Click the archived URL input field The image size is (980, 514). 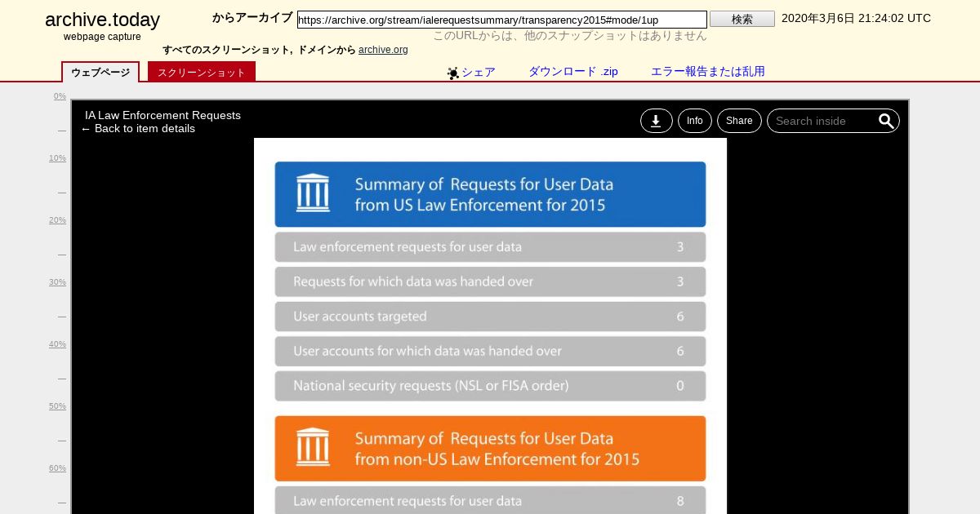(502, 20)
